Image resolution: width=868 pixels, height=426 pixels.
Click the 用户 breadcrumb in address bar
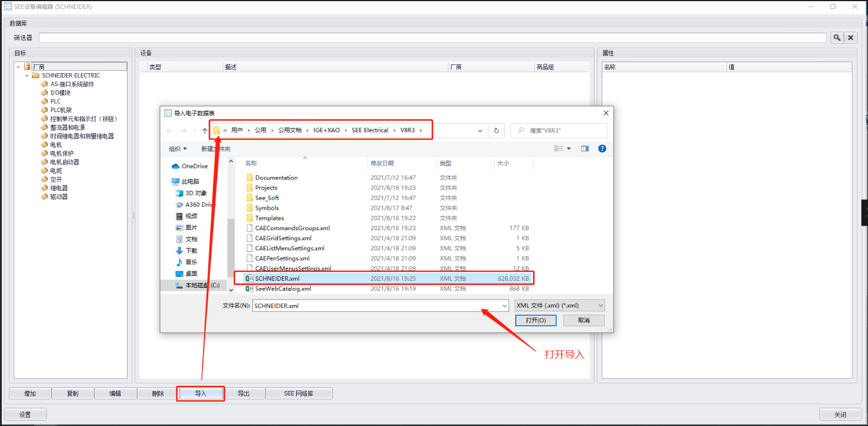[237, 130]
